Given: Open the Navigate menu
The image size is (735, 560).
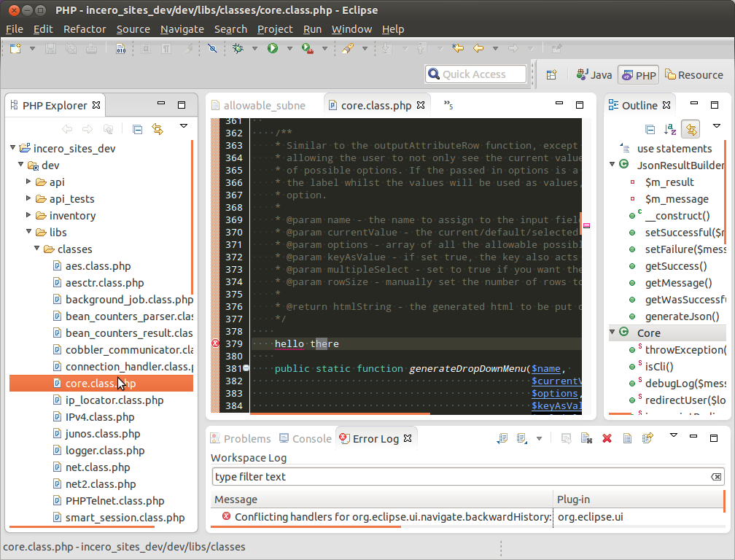Looking at the screenshot, I should click(x=182, y=29).
